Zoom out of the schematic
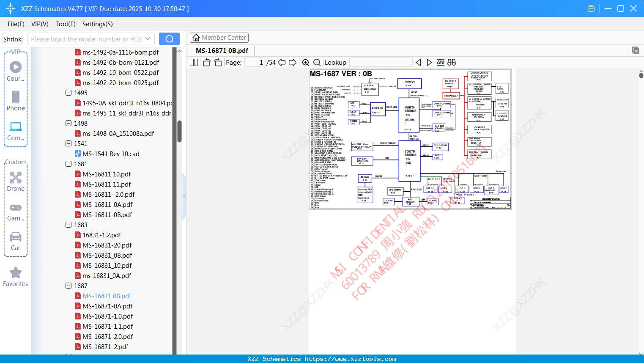 pyautogui.click(x=317, y=63)
